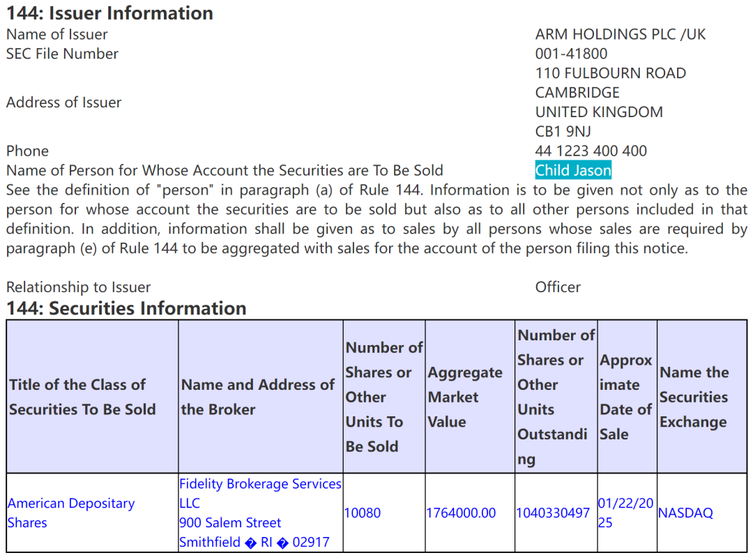
Task: Click the 144: Issuer Information heading
Action: point(109,13)
